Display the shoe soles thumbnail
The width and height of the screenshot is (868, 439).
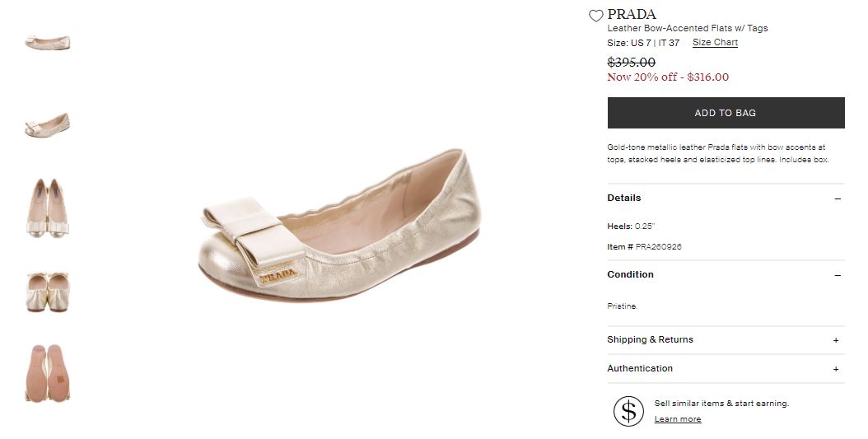coord(48,373)
